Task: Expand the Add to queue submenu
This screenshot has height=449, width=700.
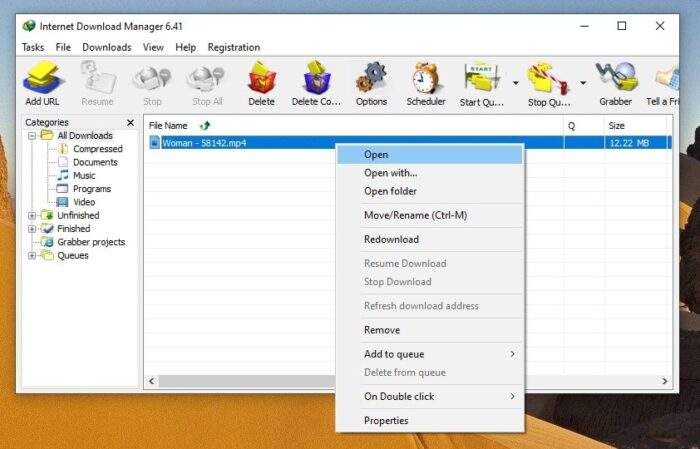Action: coord(512,354)
